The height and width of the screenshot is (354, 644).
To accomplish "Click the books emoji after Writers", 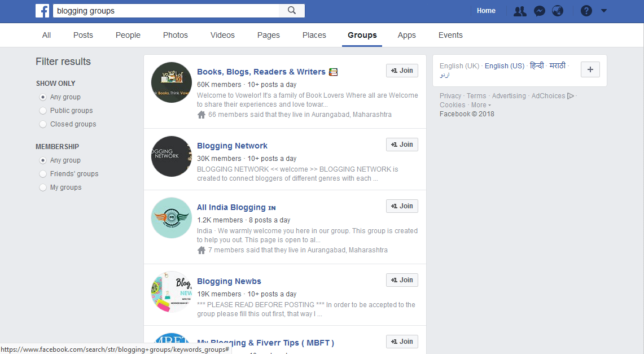I will [x=334, y=72].
